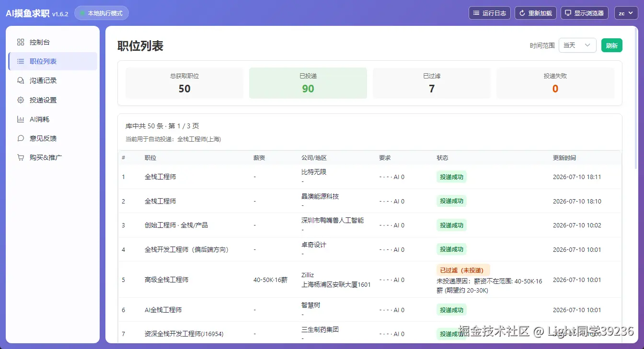Click the 本地执行模式 mode badge
The height and width of the screenshot is (349, 644).
[x=102, y=13]
